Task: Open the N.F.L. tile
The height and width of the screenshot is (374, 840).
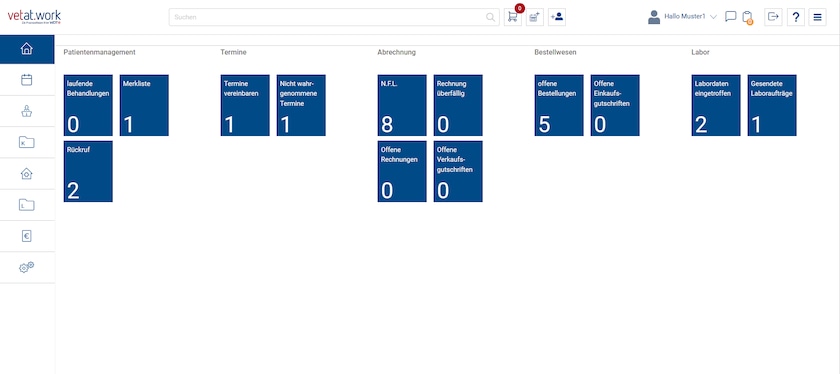Action: click(x=402, y=105)
